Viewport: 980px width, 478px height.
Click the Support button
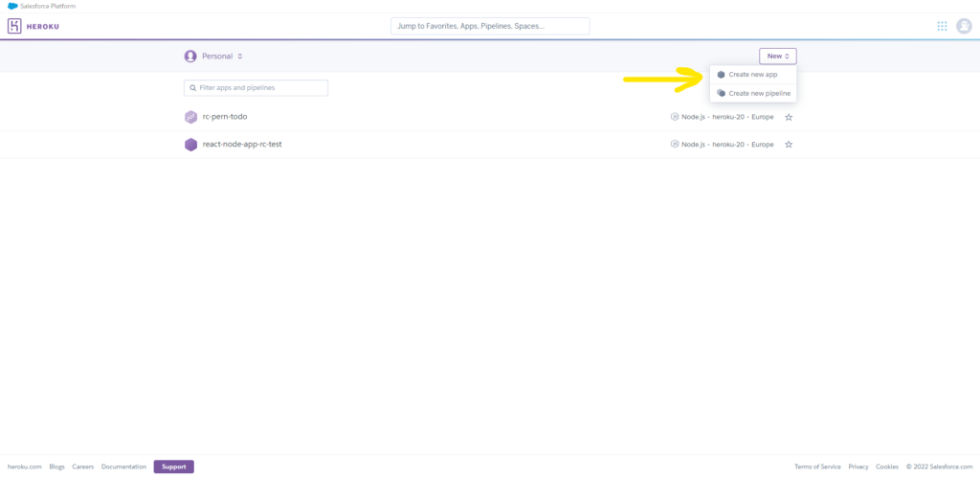click(174, 467)
